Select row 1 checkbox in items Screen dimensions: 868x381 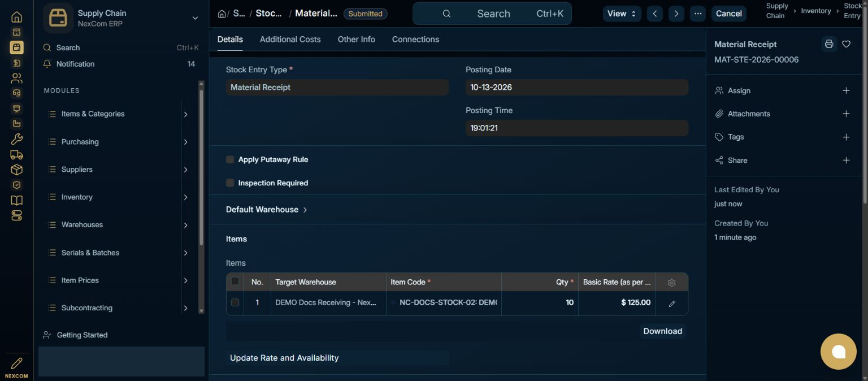point(235,302)
